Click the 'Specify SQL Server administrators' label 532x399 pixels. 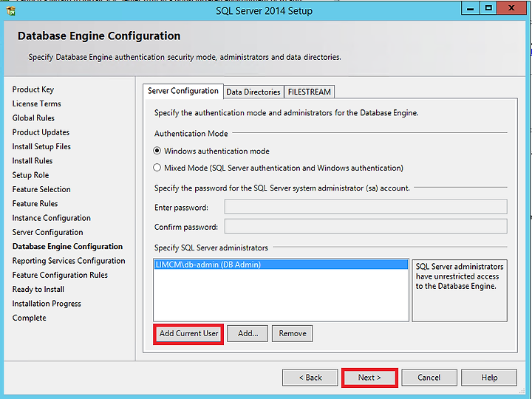211,248
